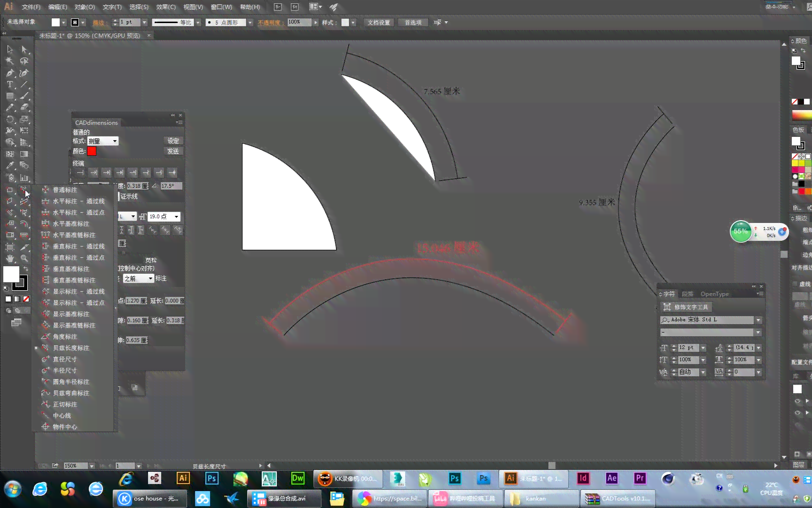Toggle visibility eye of first layer

pyautogui.click(x=797, y=401)
